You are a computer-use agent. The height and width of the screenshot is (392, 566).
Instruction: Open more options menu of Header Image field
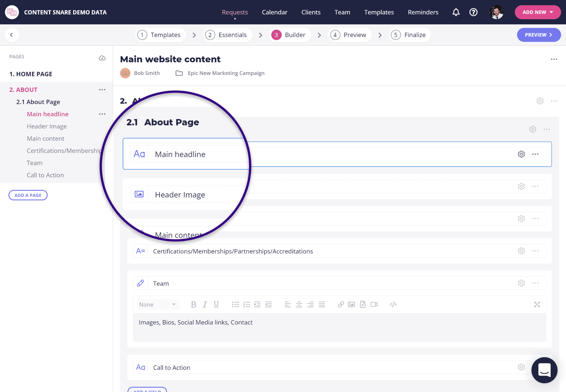coord(535,186)
